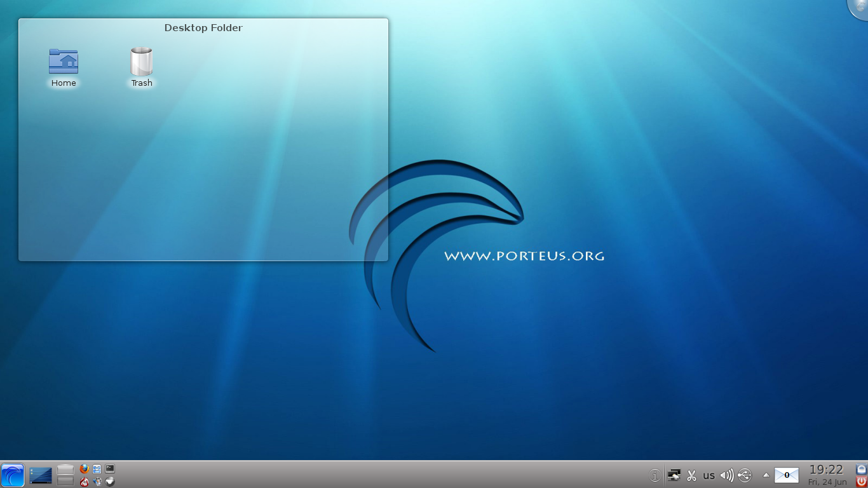Select the first virtual desktop in pager
Viewport: 868px width, 488px height.
tap(64, 470)
